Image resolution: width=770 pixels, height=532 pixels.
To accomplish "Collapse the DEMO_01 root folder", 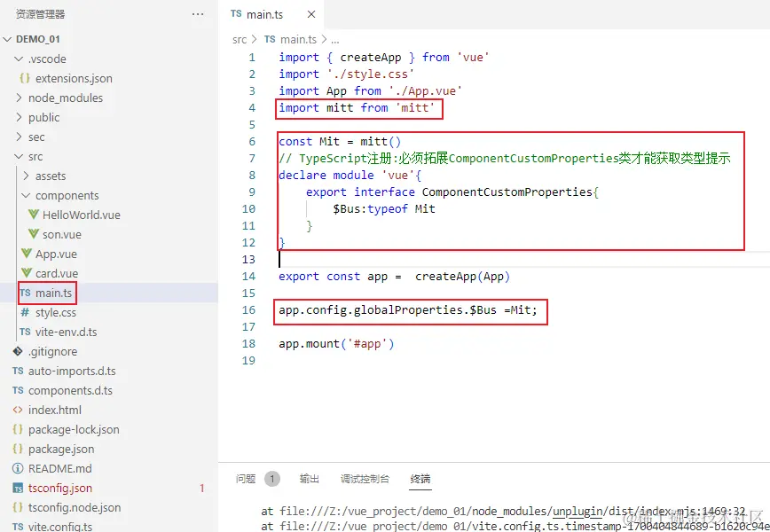I will tap(7, 39).
